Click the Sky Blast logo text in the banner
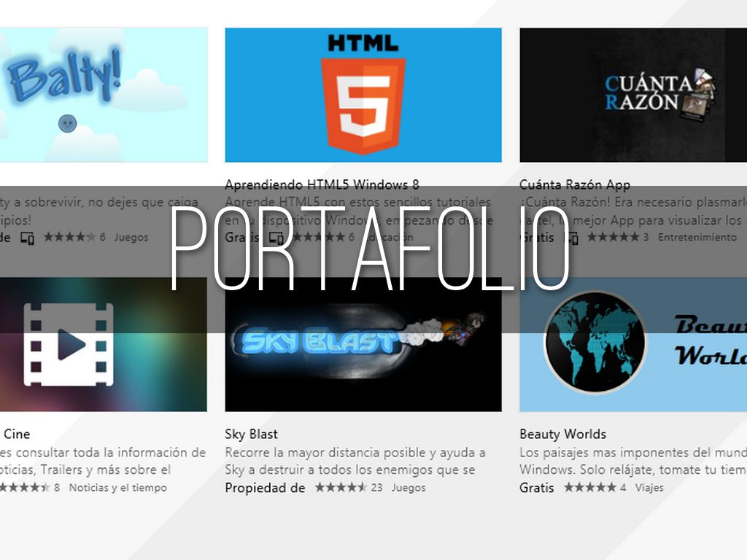Screen dimensions: 747x560 [320, 342]
